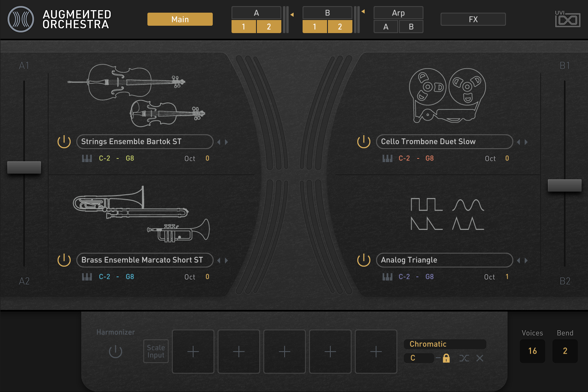The height and width of the screenshot is (392, 588).
Task: Toggle power for the Analog Triangle layer
Action: pos(363,260)
